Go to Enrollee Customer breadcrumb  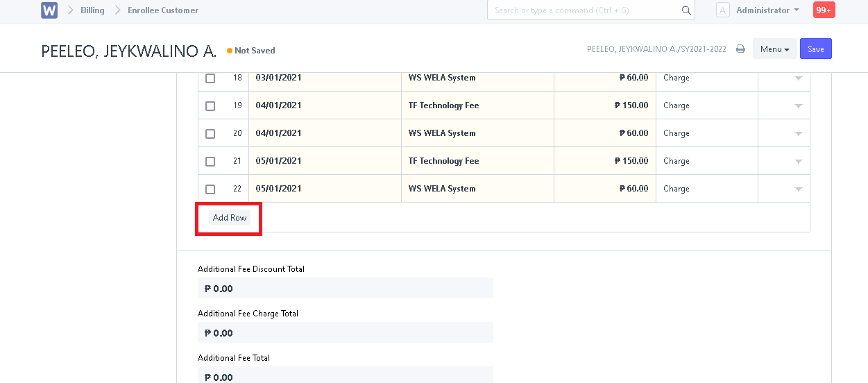163,10
